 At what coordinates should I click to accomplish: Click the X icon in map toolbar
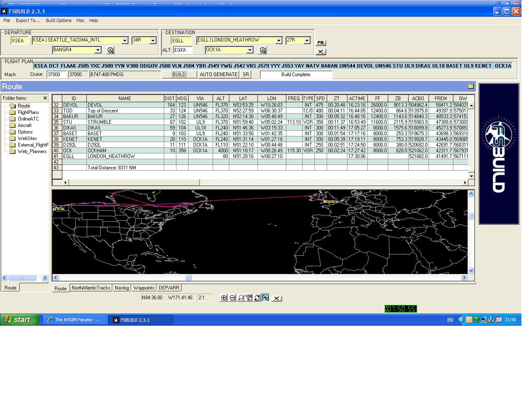coord(277,298)
